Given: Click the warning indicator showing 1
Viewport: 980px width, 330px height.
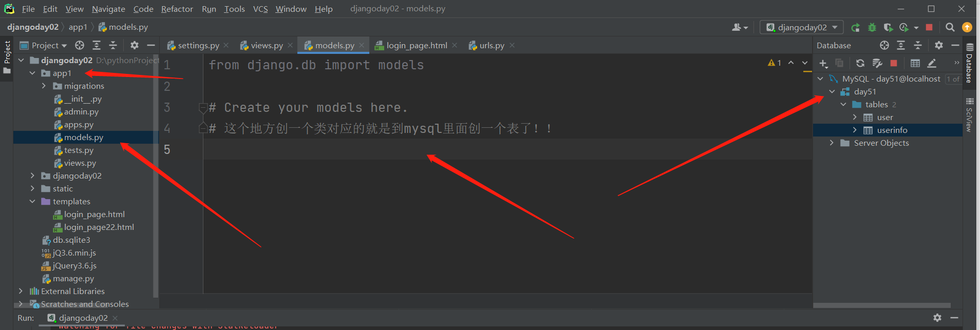Looking at the screenshot, I should pos(775,63).
